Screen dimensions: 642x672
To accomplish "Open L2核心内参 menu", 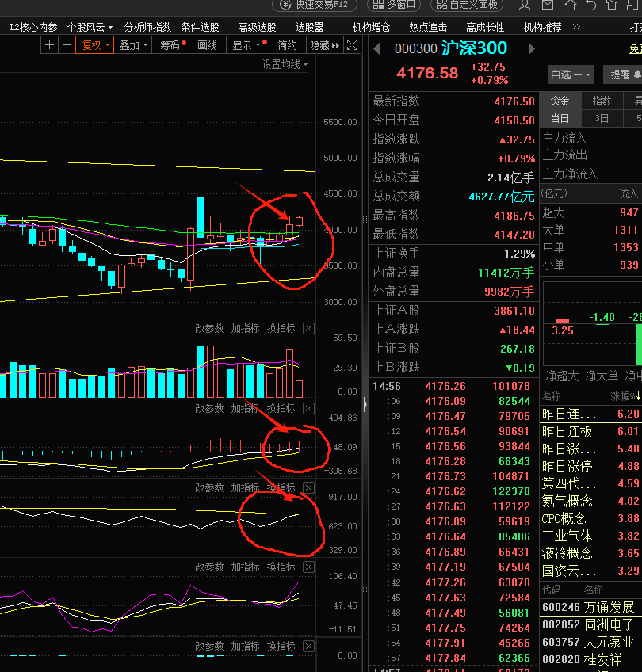I will 34,28.
